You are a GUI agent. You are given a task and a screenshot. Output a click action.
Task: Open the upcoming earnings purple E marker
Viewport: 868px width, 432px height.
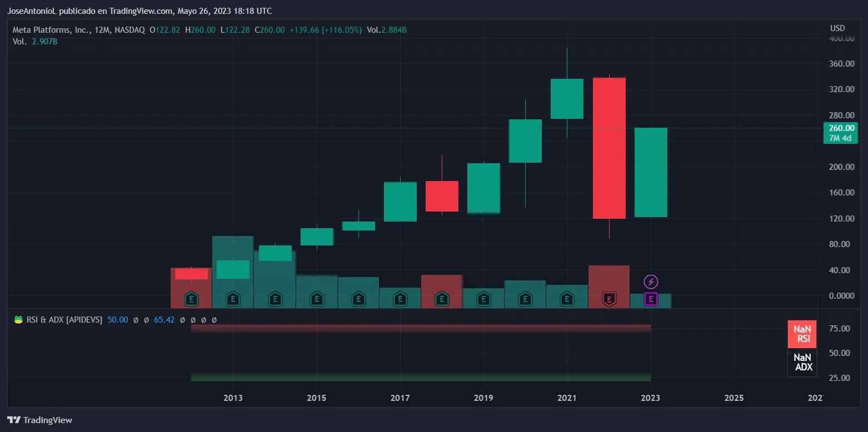650,299
